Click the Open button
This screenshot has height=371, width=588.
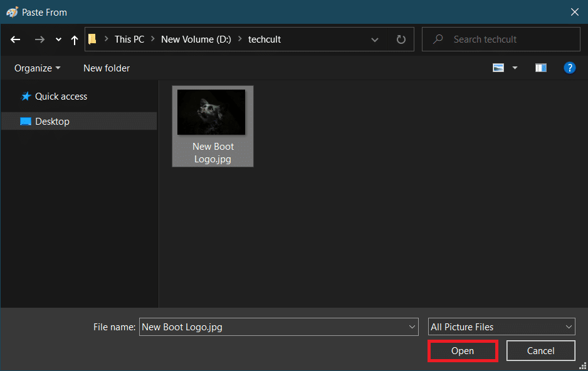[463, 351]
